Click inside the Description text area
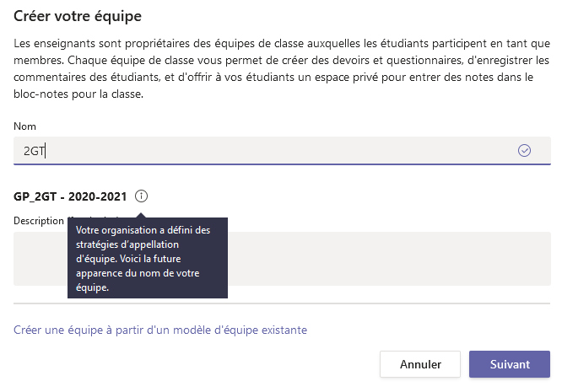Viewport: 562px width, 392px height. click(x=389, y=259)
